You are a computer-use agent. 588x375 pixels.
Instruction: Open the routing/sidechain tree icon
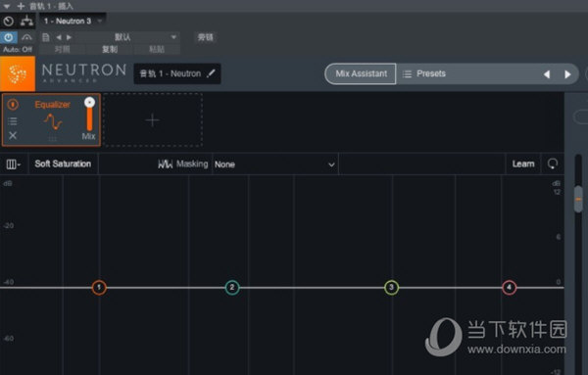coord(26,21)
